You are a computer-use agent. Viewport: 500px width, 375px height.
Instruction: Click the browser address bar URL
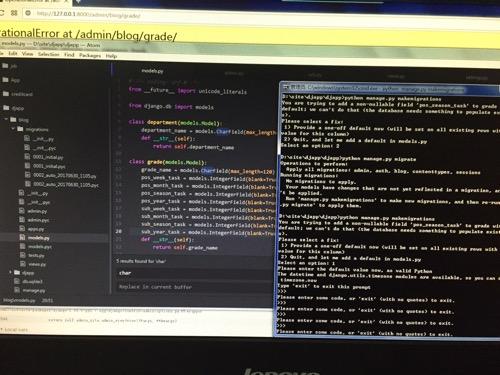88,14
